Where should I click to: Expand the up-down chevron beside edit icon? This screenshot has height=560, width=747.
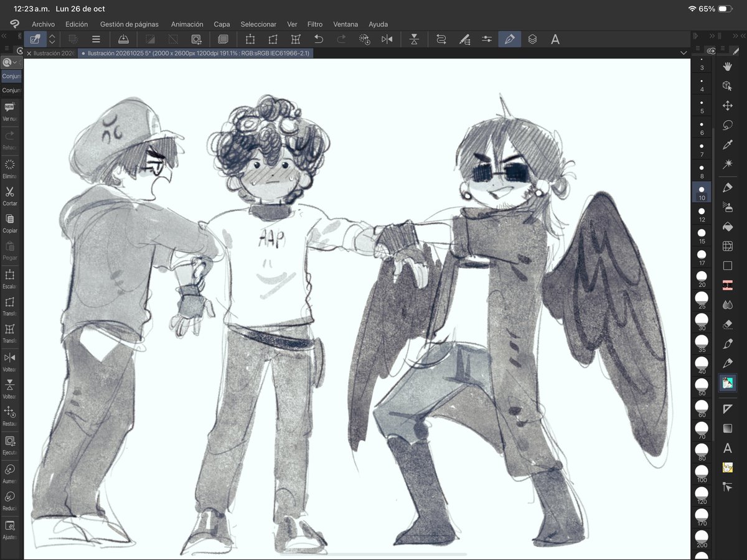(x=52, y=39)
